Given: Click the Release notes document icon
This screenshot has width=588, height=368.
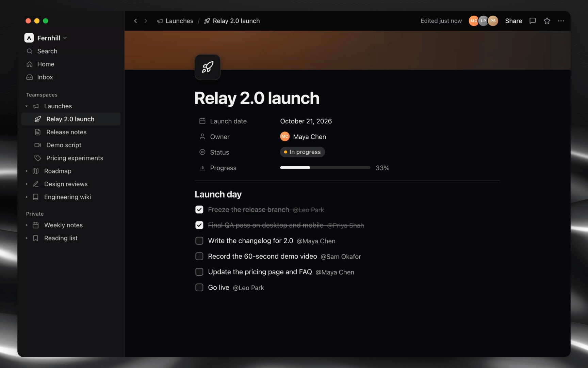Looking at the screenshot, I should pyautogui.click(x=38, y=132).
